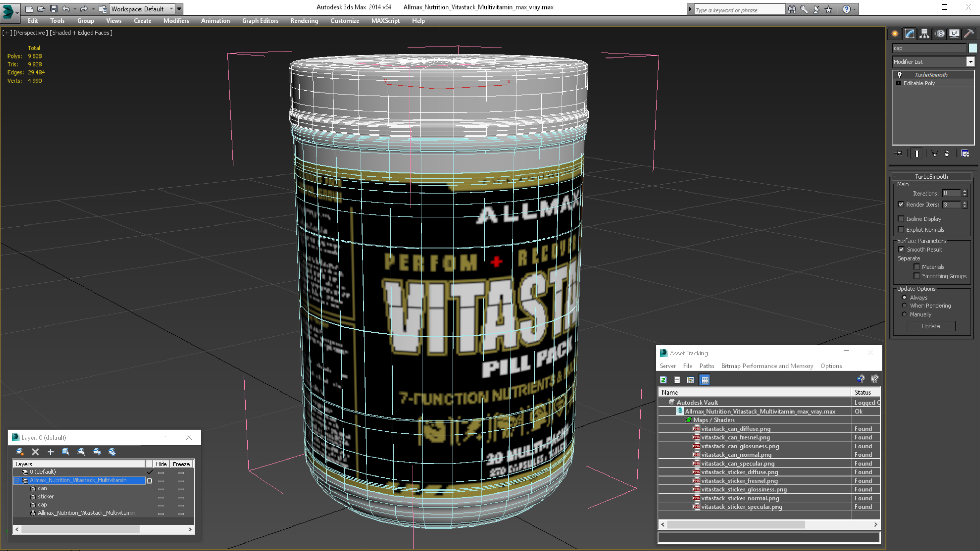Click the Iterations value field
Image resolution: width=980 pixels, height=551 pixels.
[x=951, y=193]
